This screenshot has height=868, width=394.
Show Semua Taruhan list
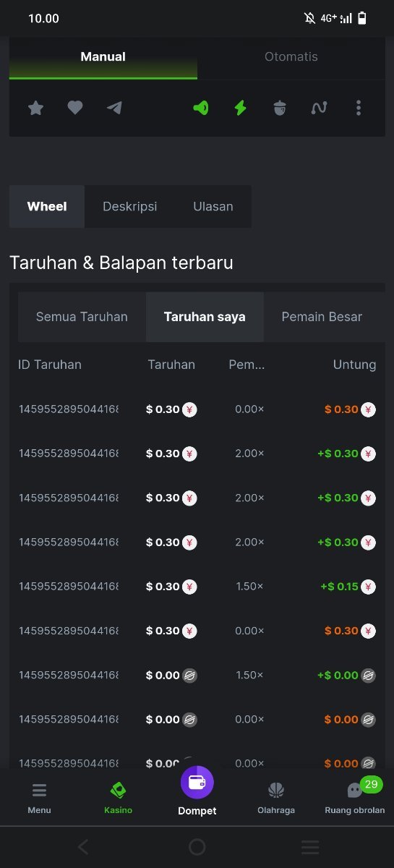click(82, 317)
